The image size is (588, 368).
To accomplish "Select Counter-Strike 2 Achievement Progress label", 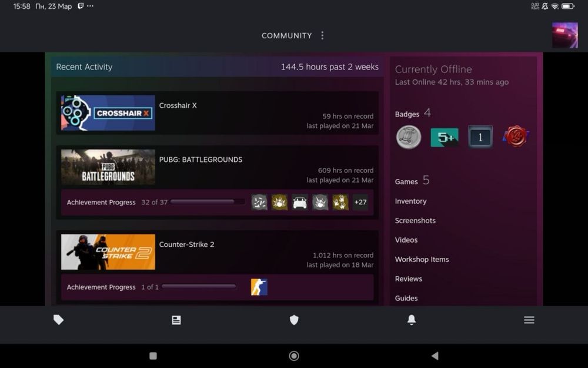I will [x=101, y=287].
